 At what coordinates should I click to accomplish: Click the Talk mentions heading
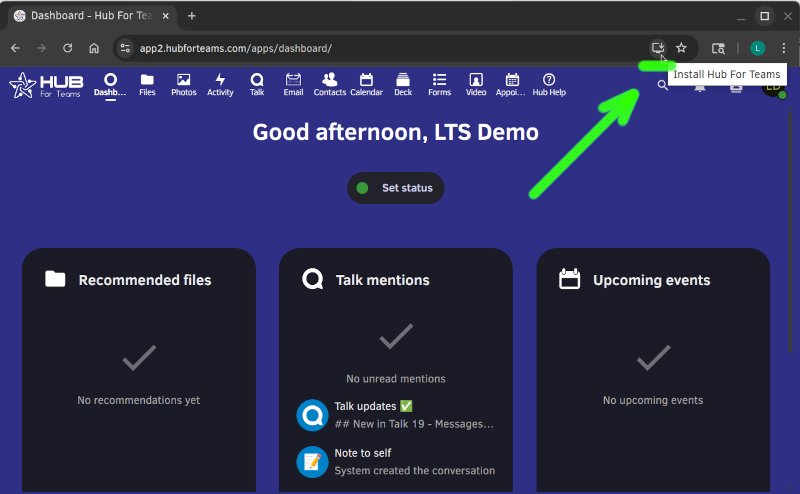[x=383, y=280]
